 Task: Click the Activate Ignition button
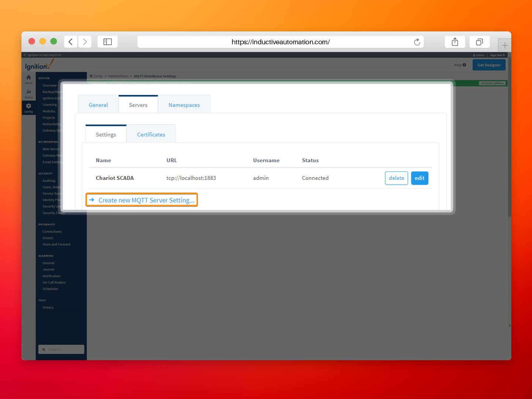492,83
